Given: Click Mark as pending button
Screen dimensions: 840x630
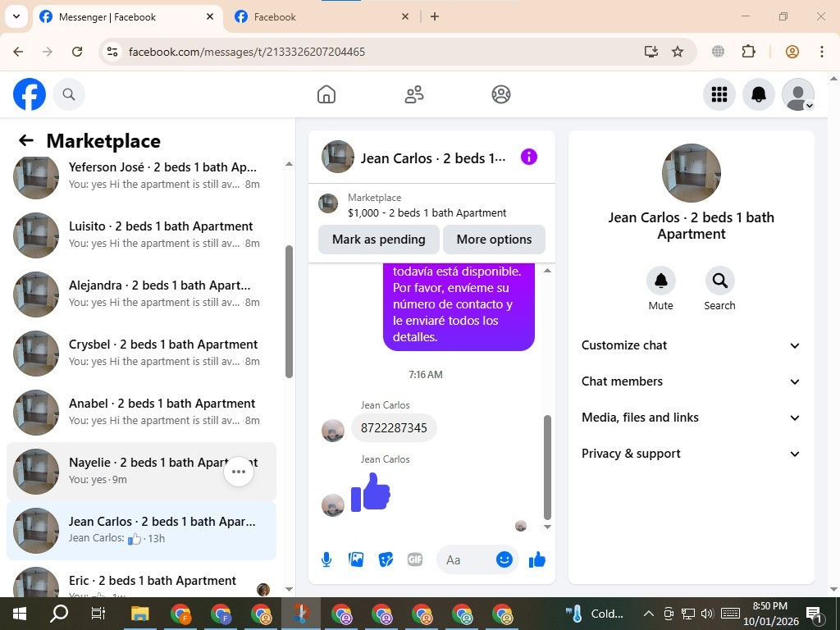Looking at the screenshot, I should click(x=379, y=240).
